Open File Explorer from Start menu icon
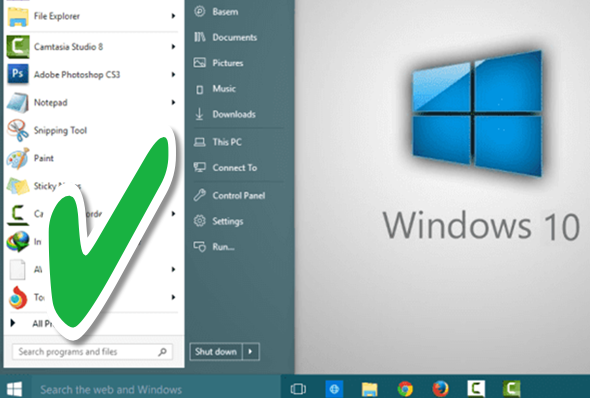This screenshot has width=590, height=398. [x=18, y=16]
